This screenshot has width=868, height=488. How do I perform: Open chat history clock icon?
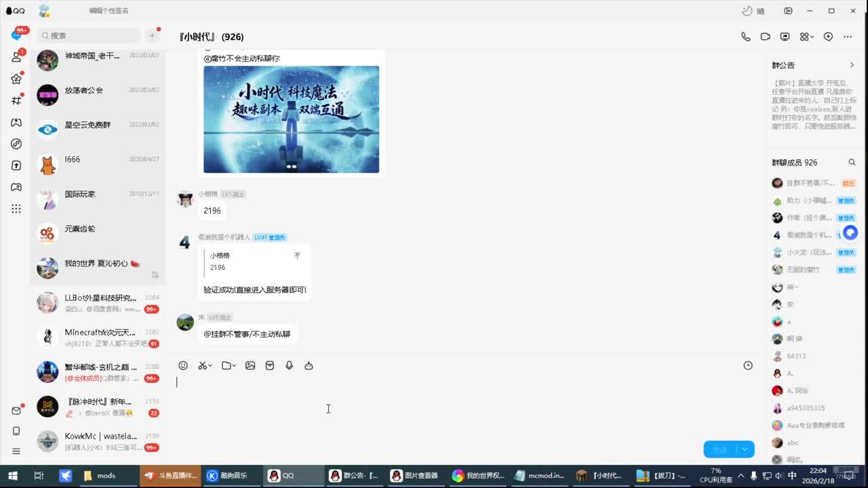coord(748,365)
